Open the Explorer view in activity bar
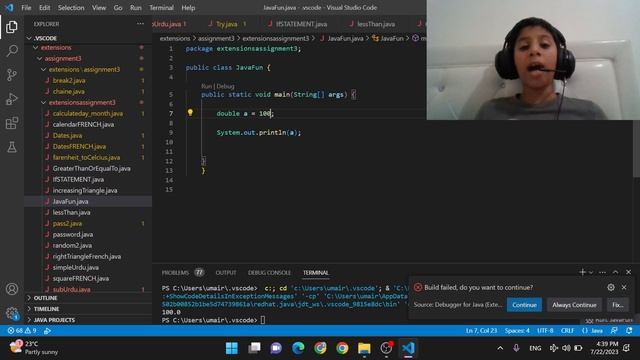 point(12,27)
